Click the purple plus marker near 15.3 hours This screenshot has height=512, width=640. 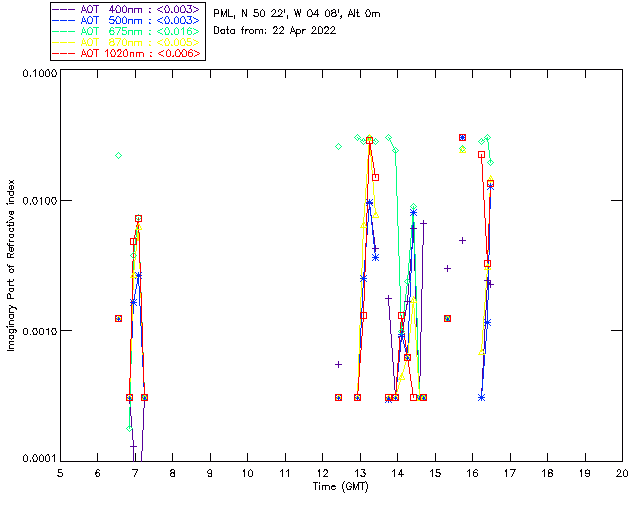point(447,269)
